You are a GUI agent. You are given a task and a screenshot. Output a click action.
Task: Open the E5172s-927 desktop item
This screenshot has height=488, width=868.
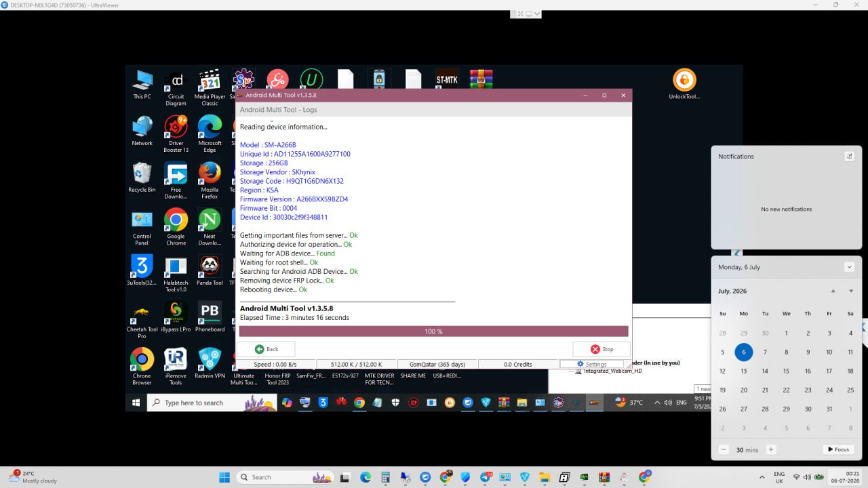345,375
